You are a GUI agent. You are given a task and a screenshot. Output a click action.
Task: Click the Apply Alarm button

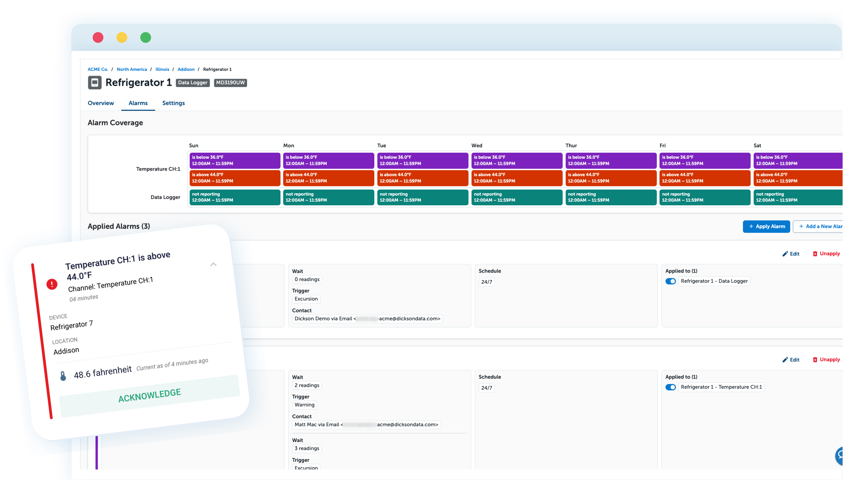pos(766,226)
